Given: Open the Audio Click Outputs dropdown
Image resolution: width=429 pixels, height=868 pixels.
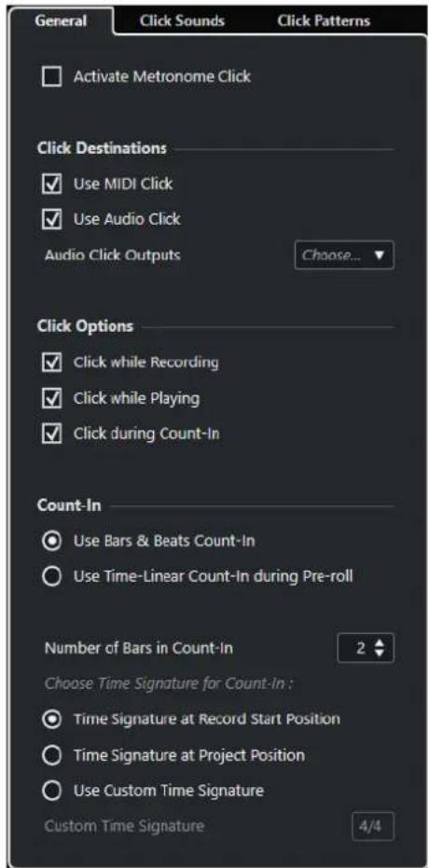Looking at the screenshot, I should pyautogui.click(x=344, y=255).
